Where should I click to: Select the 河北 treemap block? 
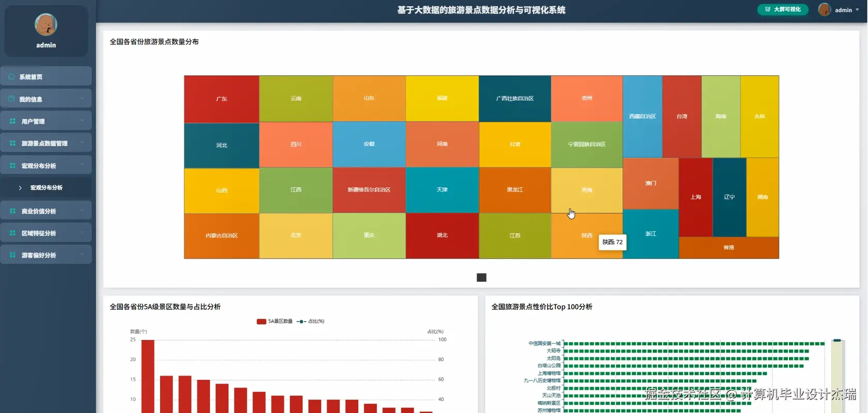coord(222,145)
